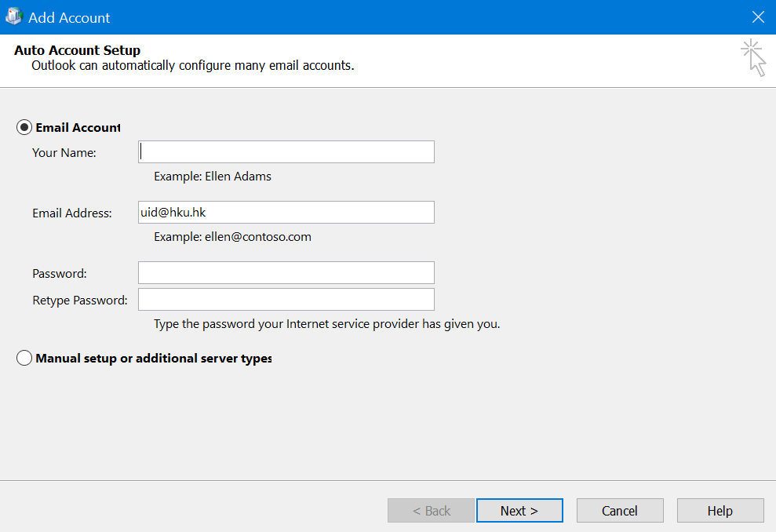The width and height of the screenshot is (776, 532).
Task: Click the Outlook icon in title bar
Action: (14, 16)
